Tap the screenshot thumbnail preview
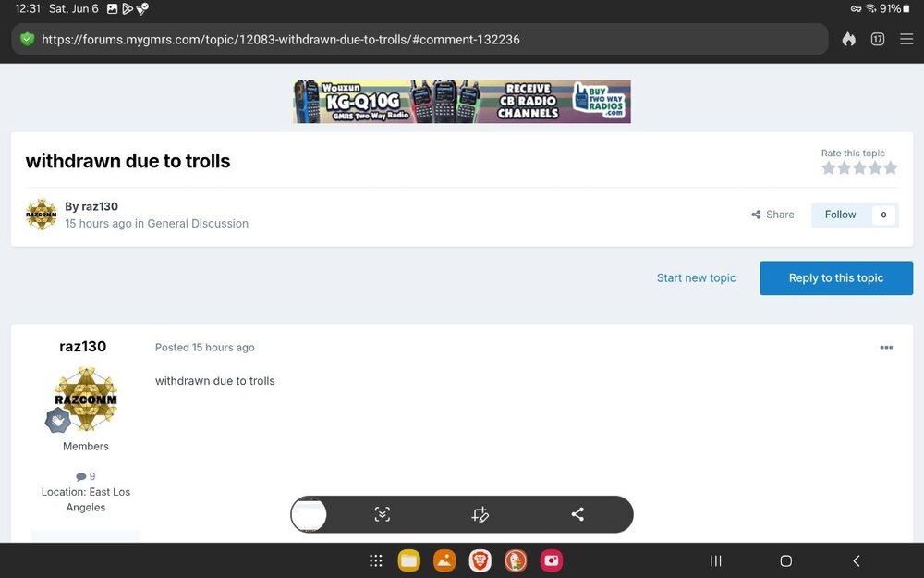This screenshot has height=578, width=924. pos(309,514)
